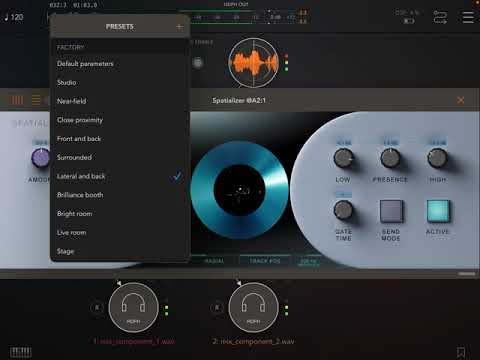
Task: Open the orange waveform file player node
Action: [254, 63]
